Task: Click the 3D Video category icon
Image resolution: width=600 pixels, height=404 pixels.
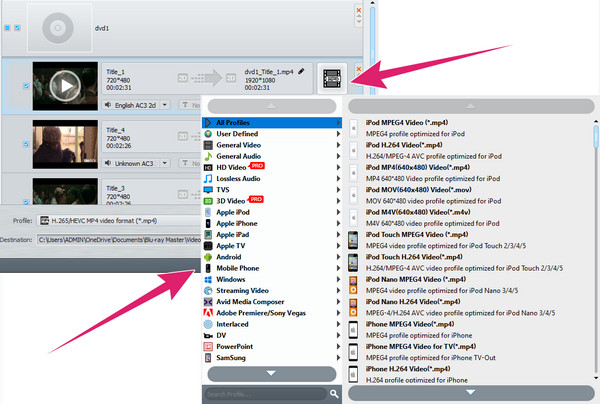Action: coord(208,201)
